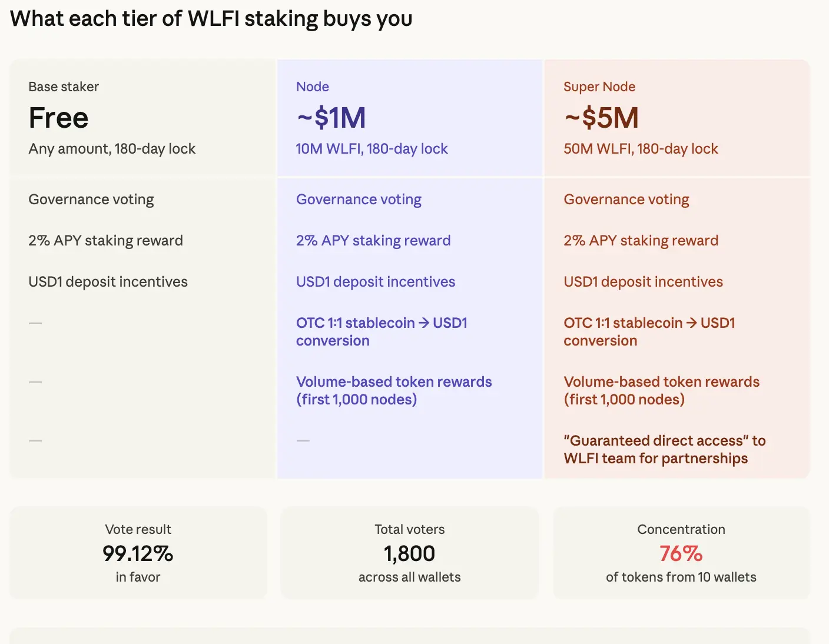The height and width of the screenshot is (644, 829).
Task: Click 2% APY staking reward under Super Node
Action: click(641, 241)
